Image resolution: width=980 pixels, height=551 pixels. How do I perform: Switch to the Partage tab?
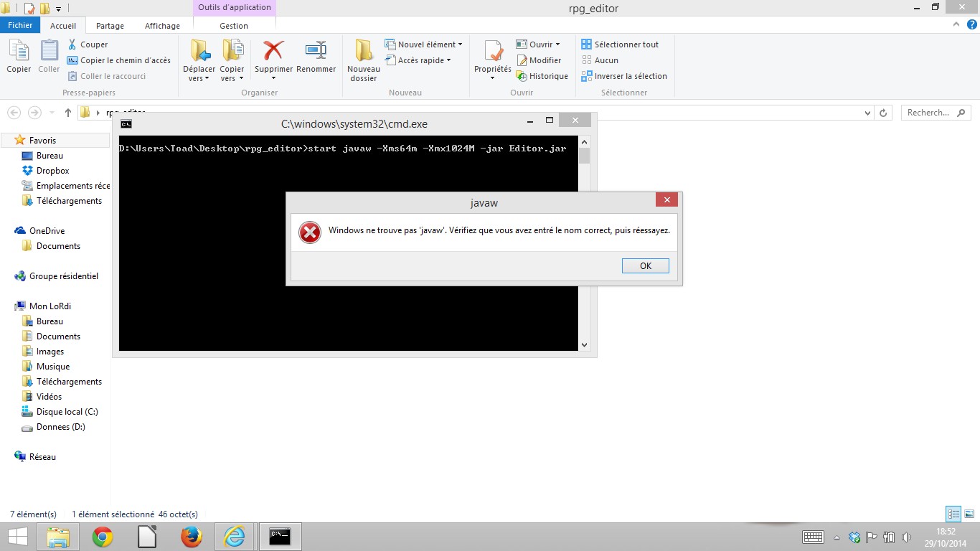pos(110,25)
